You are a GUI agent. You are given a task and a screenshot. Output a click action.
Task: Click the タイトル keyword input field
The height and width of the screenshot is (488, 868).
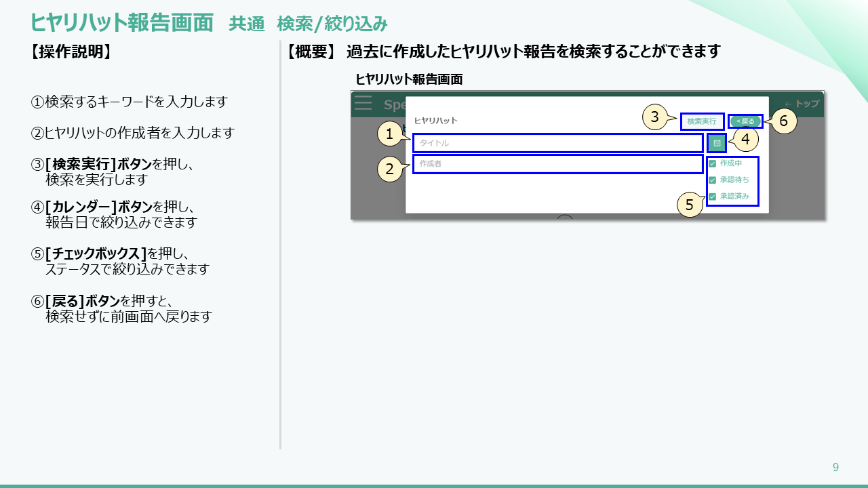pyautogui.click(x=556, y=143)
